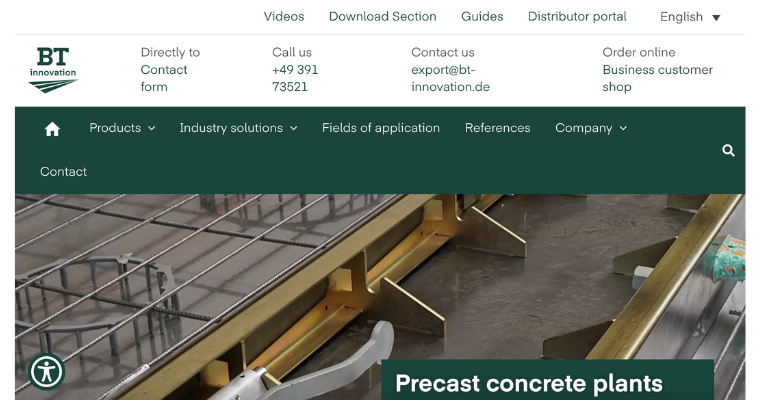Open the Videos link
This screenshot has height=400, width=760.
tap(284, 17)
